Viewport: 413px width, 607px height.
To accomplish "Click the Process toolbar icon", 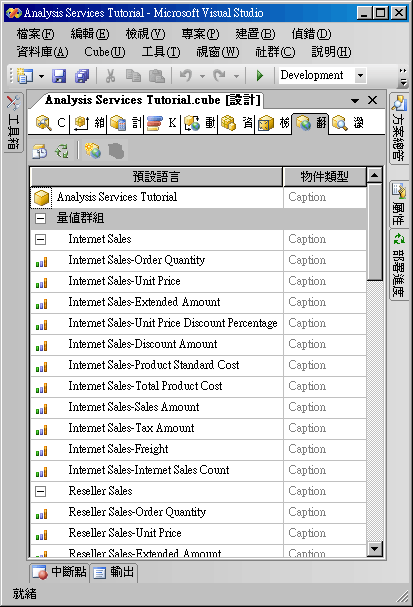I will (x=40, y=151).
